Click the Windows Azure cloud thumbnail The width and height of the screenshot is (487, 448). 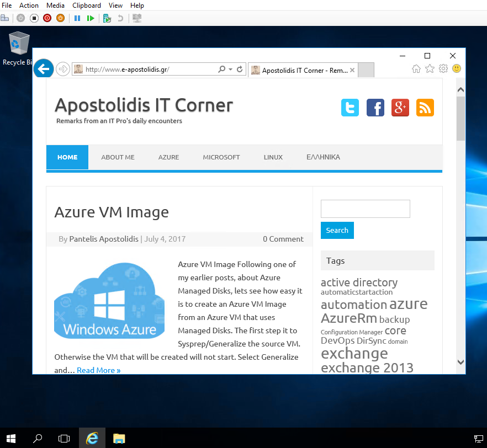(109, 301)
